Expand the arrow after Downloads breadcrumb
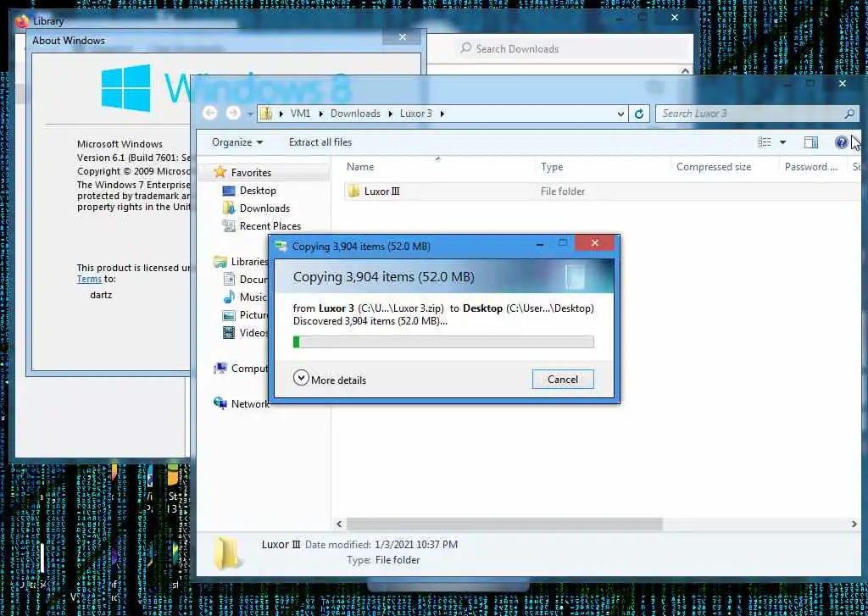The height and width of the screenshot is (616, 868). pos(390,114)
